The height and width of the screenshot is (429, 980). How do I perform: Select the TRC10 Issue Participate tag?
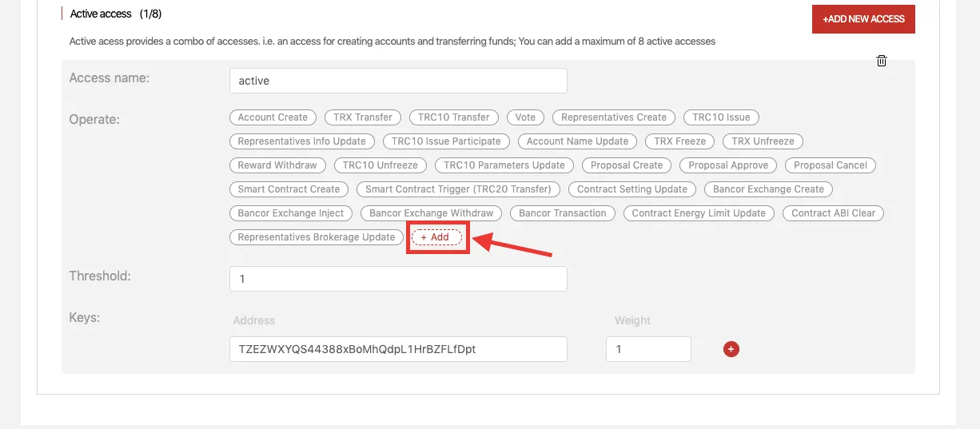446,141
